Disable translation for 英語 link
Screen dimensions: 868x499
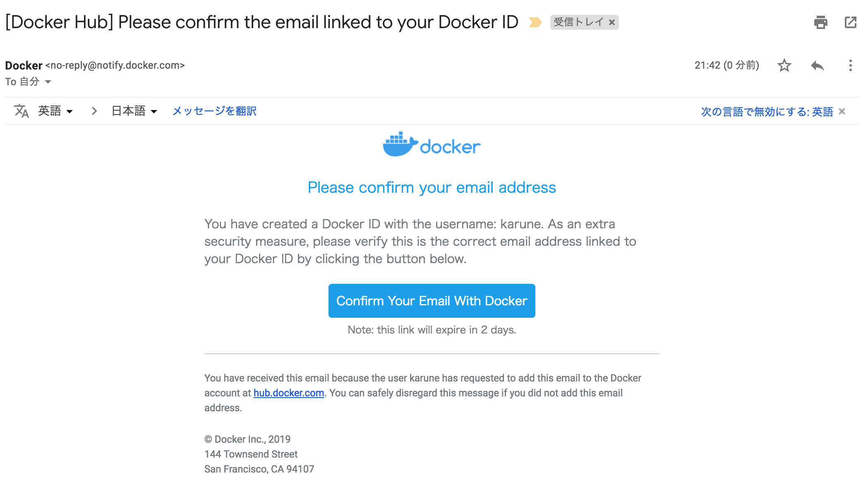[x=767, y=112]
